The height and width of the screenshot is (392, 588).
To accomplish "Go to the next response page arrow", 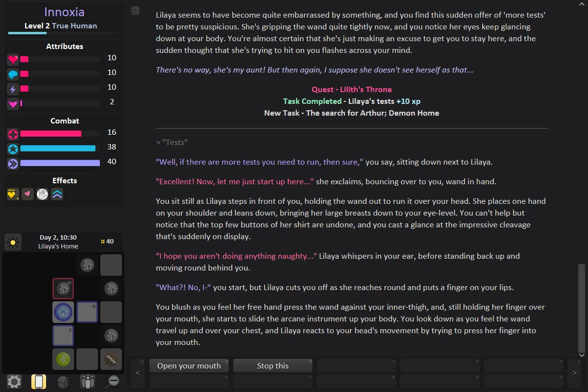I will click(x=574, y=373).
